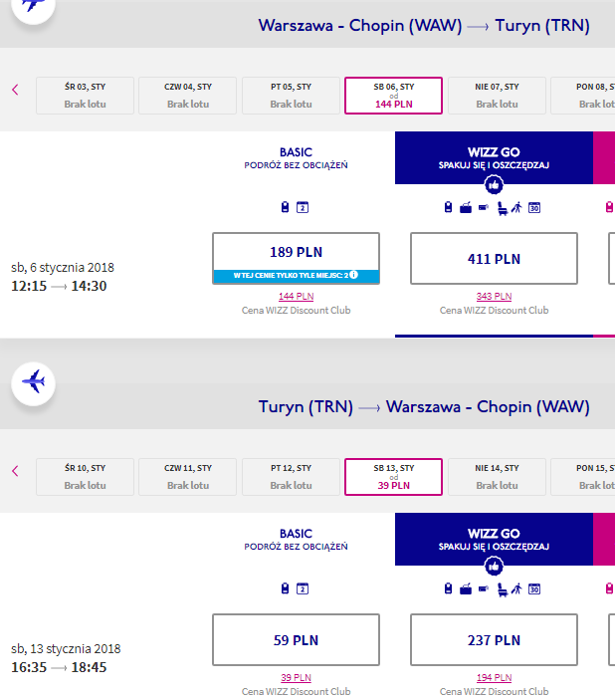
Task: Click the checked suitcase icon under outbound WIZZ GO
Action: 466,207
